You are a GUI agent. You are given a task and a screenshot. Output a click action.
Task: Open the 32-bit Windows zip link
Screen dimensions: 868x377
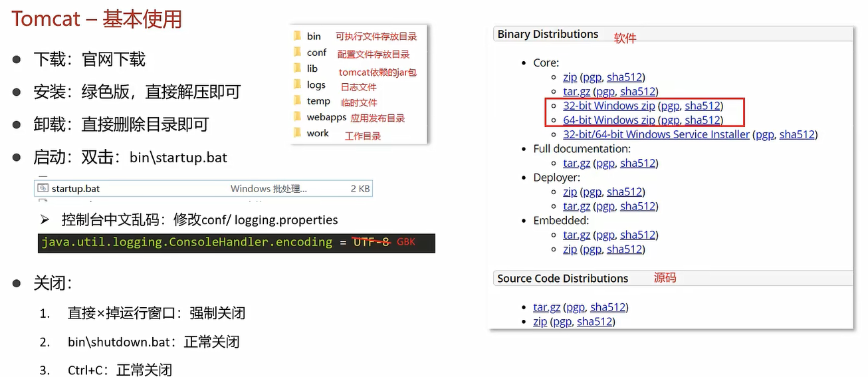pyautogui.click(x=609, y=106)
